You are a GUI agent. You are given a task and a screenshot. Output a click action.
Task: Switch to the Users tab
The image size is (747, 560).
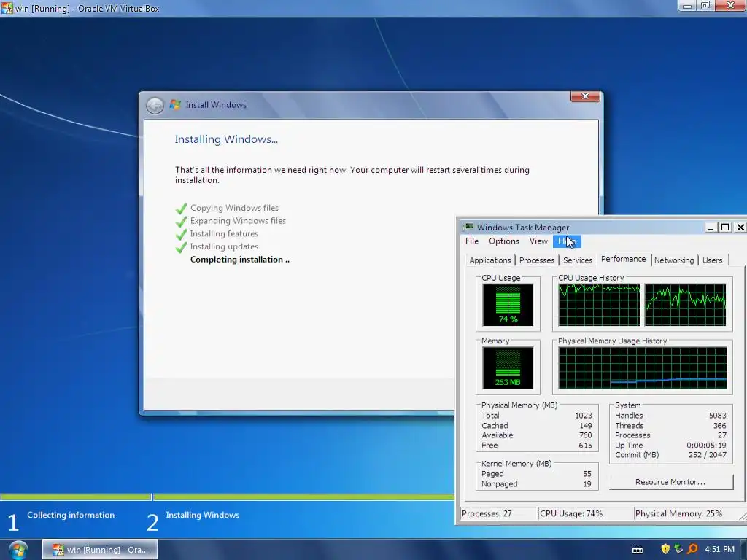pyautogui.click(x=712, y=260)
